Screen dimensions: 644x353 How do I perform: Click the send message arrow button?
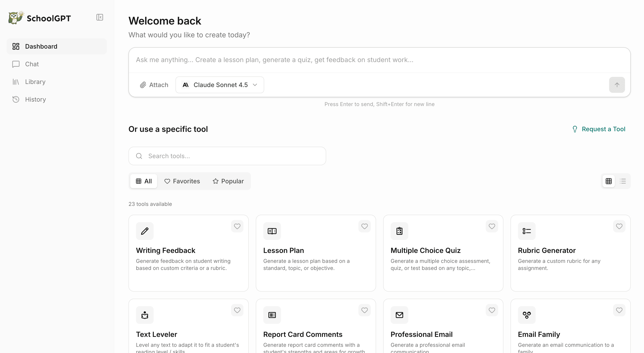pos(617,85)
